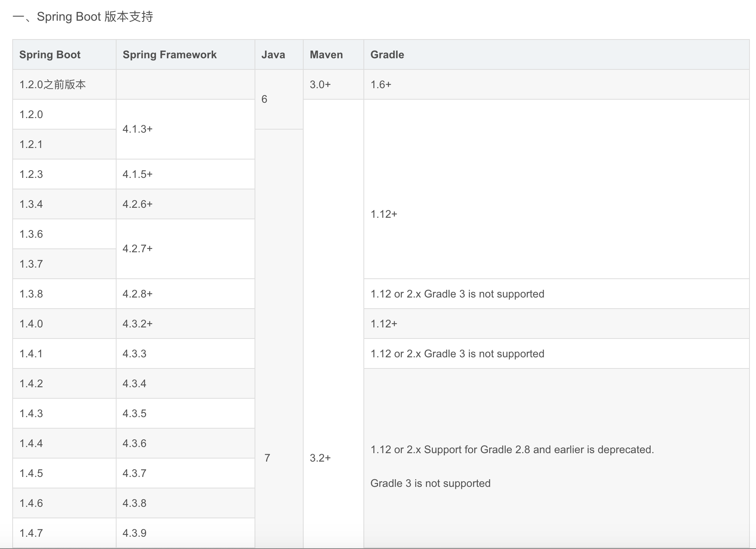Click the Spring Framework '4.3.9' cell
756x549 pixels.
click(x=186, y=533)
